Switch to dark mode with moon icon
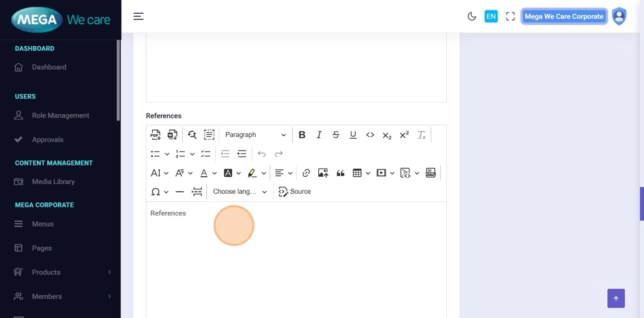 472,16
